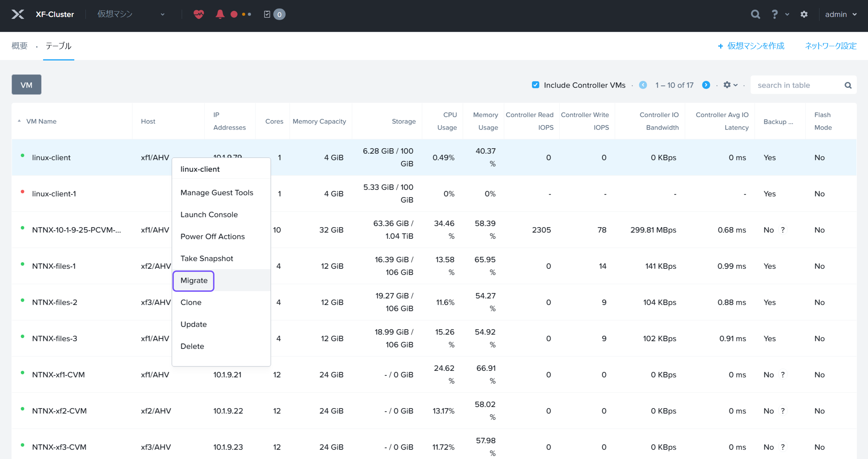Open the ネットワーク設定 link
Screen dimensions: 868x459
831,46
